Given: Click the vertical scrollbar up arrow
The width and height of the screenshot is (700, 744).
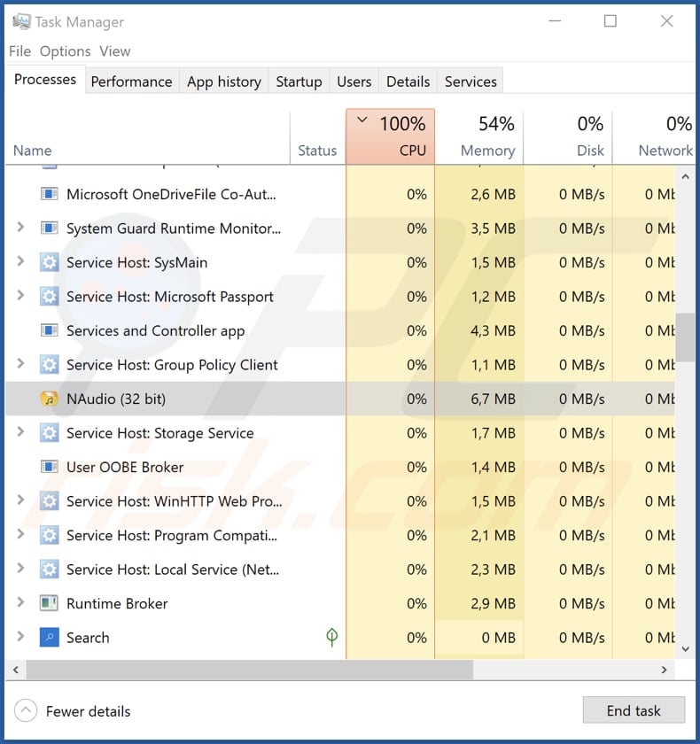Looking at the screenshot, I should pos(685,176).
